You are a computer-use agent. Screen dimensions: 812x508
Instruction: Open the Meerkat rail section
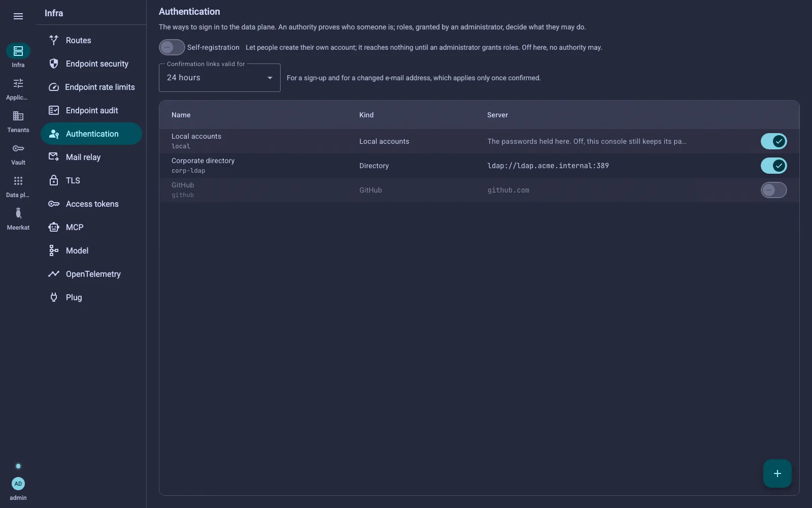tap(18, 218)
